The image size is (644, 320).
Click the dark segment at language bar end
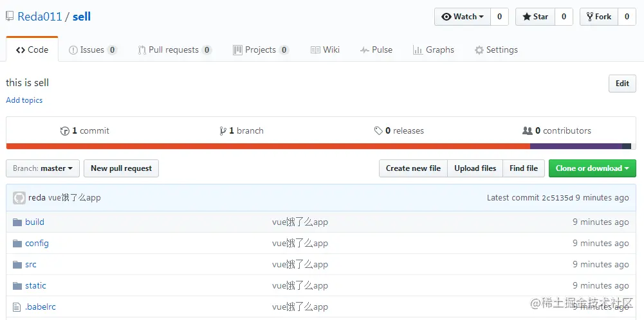click(627, 147)
